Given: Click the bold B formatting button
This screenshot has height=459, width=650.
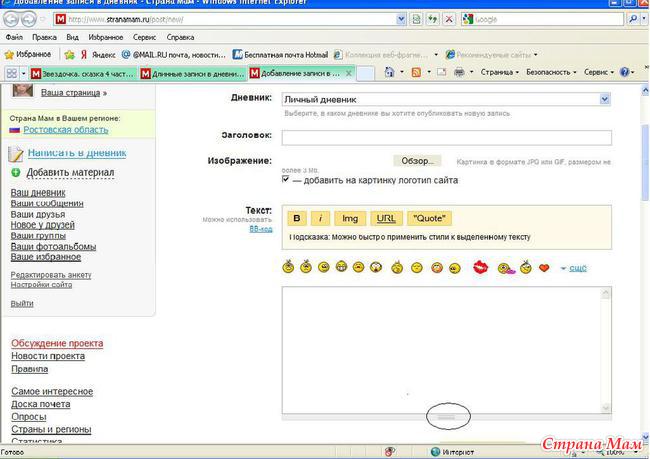Looking at the screenshot, I should [x=296, y=218].
